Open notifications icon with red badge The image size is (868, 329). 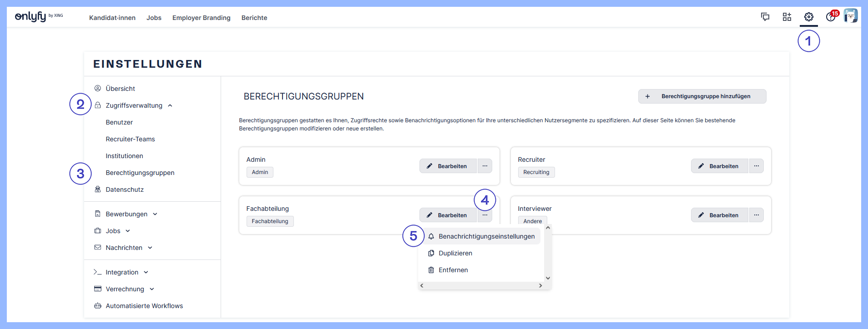coord(831,17)
